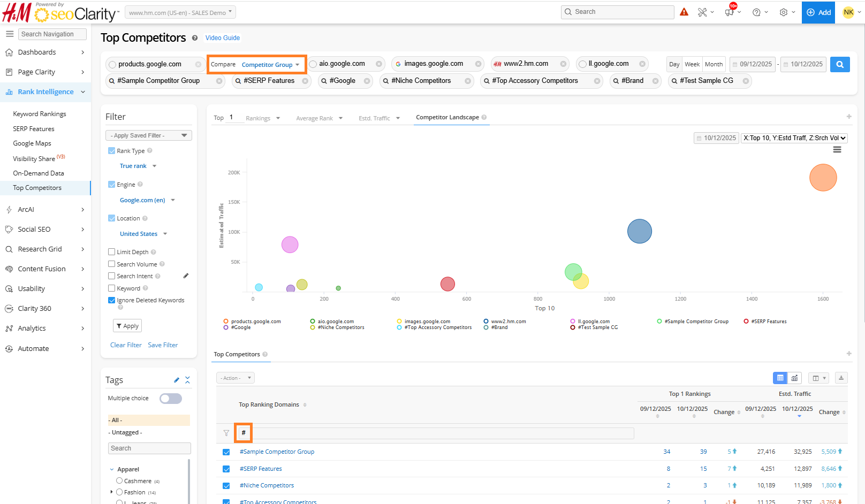Toggle the Multiple choice switch
865x504 pixels.
(171, 399)
